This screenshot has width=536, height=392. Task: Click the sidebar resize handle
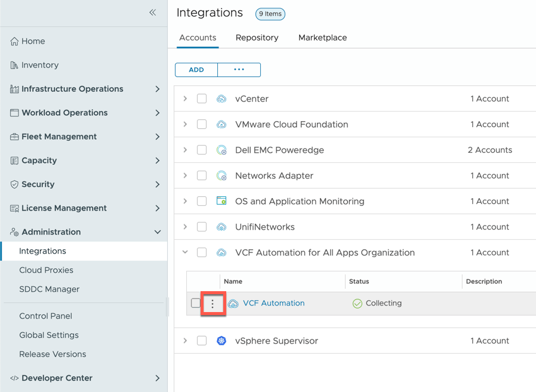(168, 307)
